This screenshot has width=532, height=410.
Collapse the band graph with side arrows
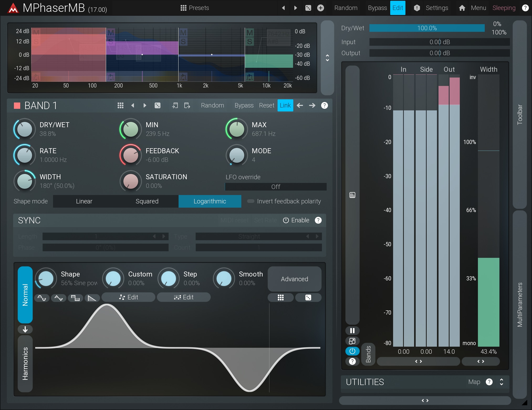pos(327,58)
